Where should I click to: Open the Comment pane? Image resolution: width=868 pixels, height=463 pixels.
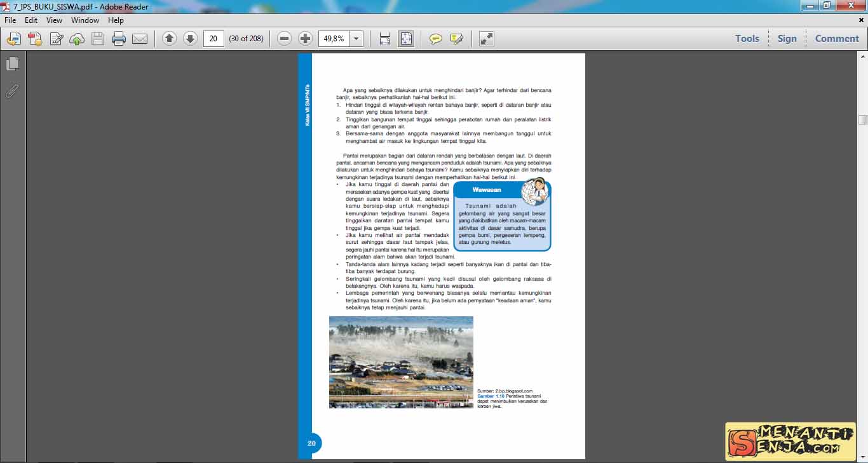point(837,38)
